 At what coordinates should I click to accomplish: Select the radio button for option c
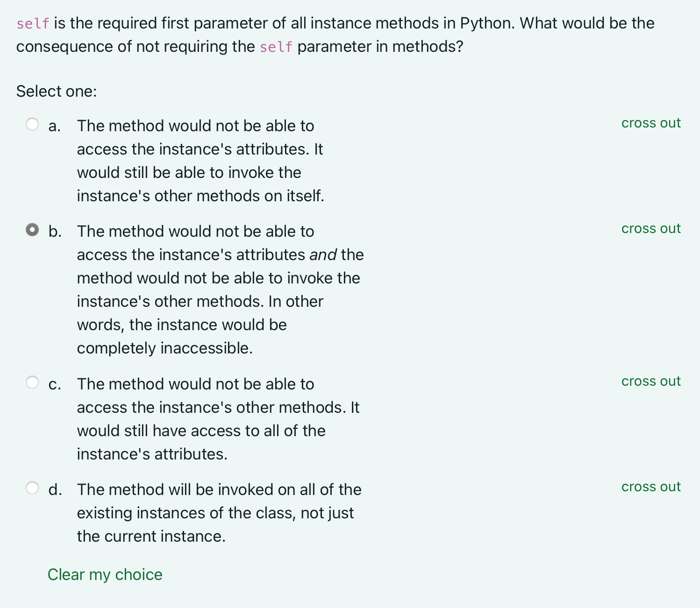click(x=32, y=382)
